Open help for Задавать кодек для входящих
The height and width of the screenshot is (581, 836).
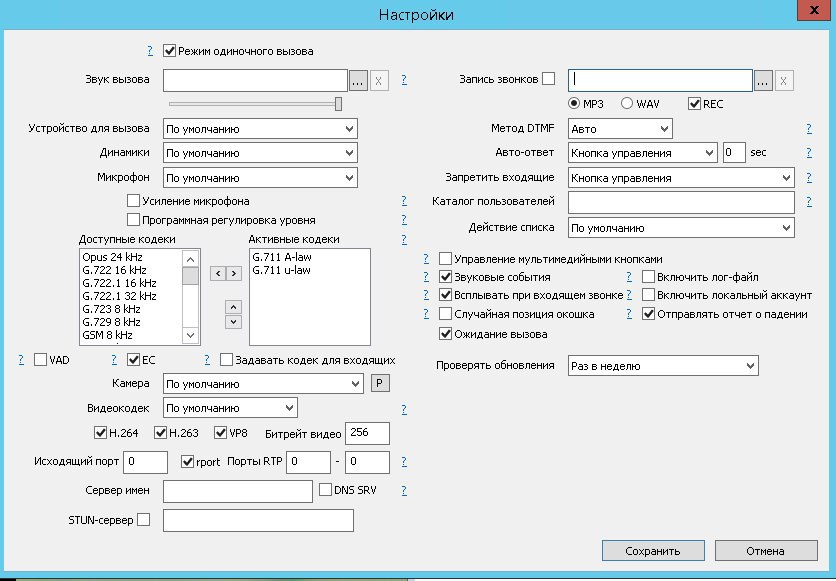pos(207,360)
